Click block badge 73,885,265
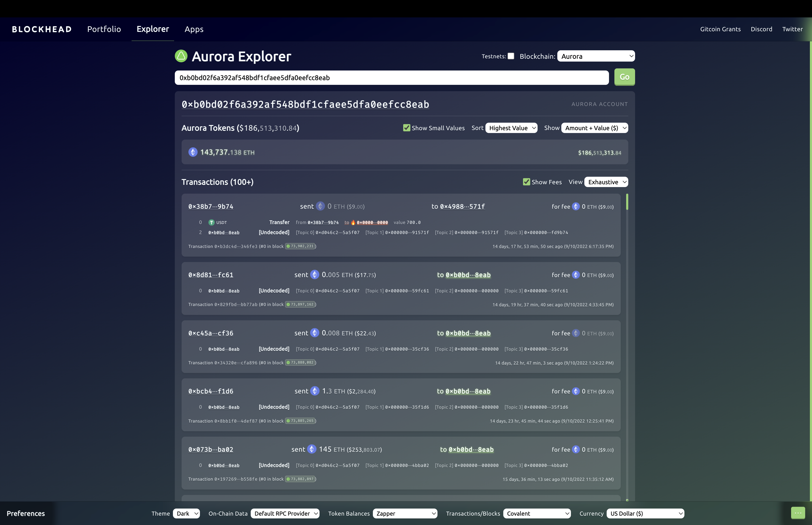Viewport: 812px width, 525px height. [300, 421]
